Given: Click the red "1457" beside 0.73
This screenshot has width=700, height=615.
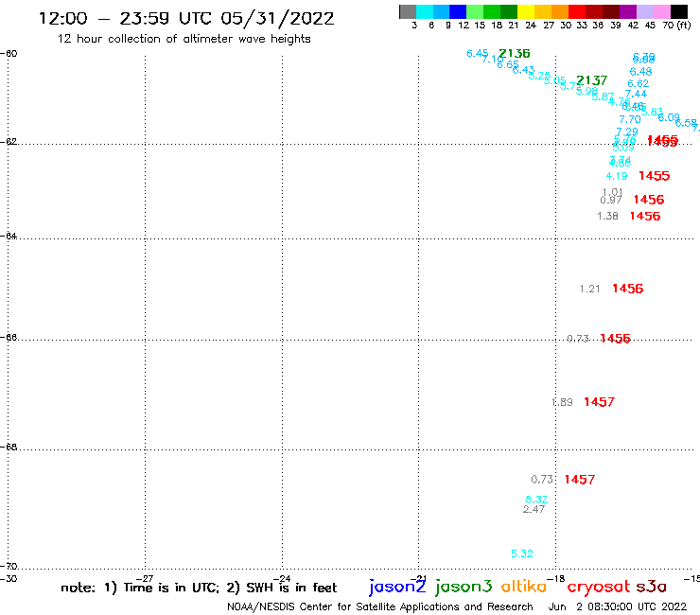Looking at the screenshot, I should click(580, 480).
